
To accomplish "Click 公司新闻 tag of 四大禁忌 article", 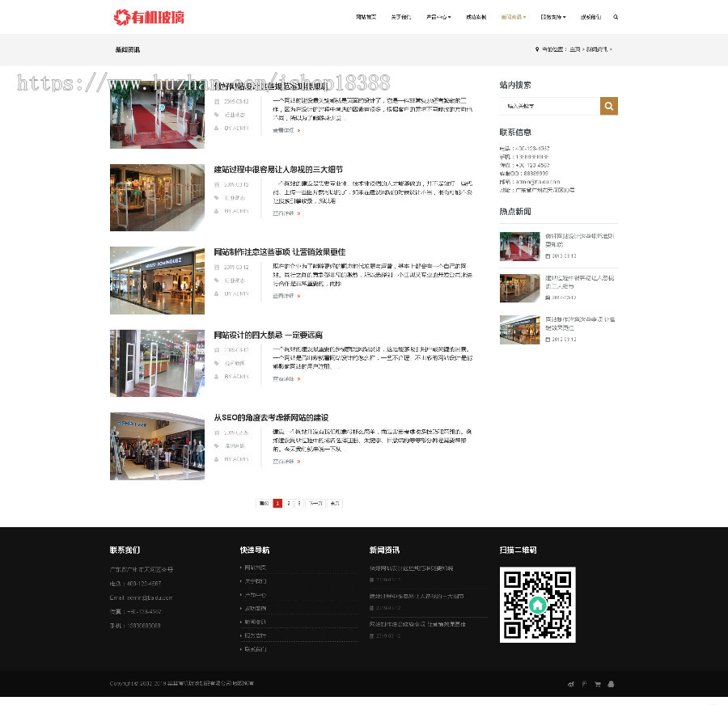I will (235, 363).
